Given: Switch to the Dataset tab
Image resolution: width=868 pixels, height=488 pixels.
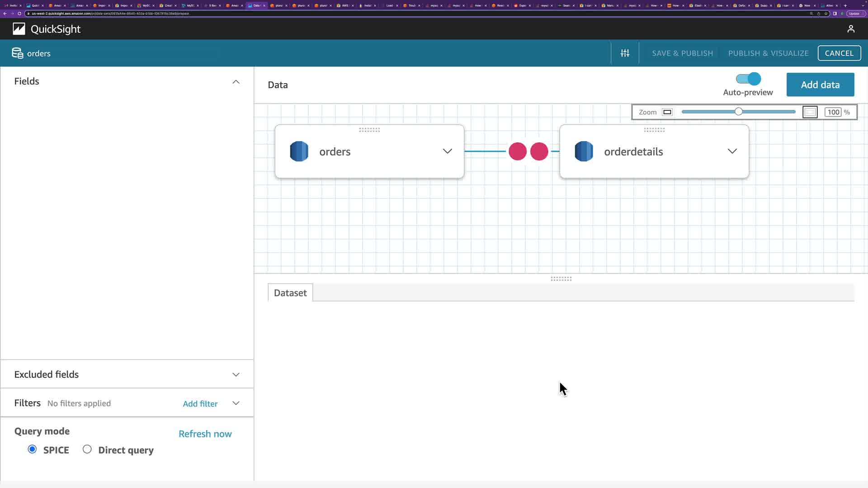Looking at the screenshot, I should [x=290, y=293].
